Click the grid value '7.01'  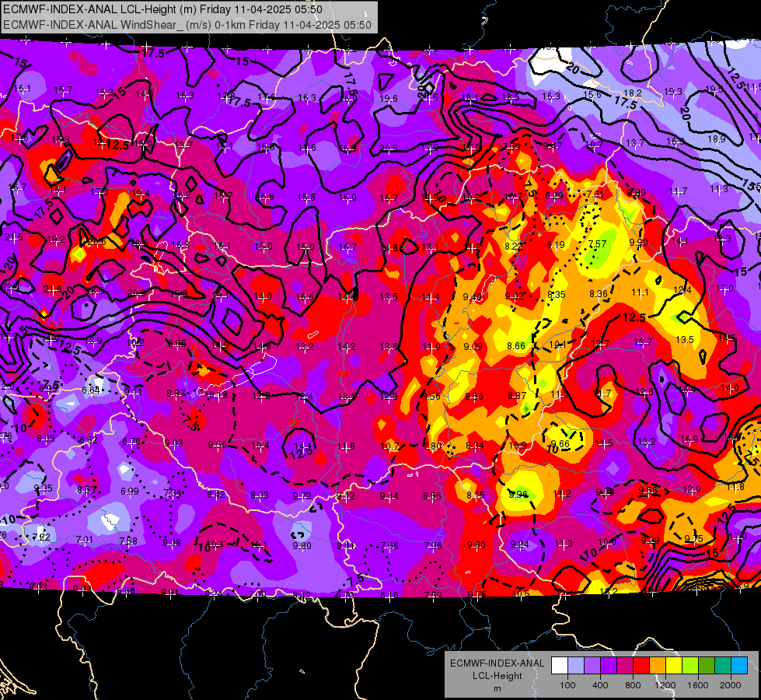[85, 540]
